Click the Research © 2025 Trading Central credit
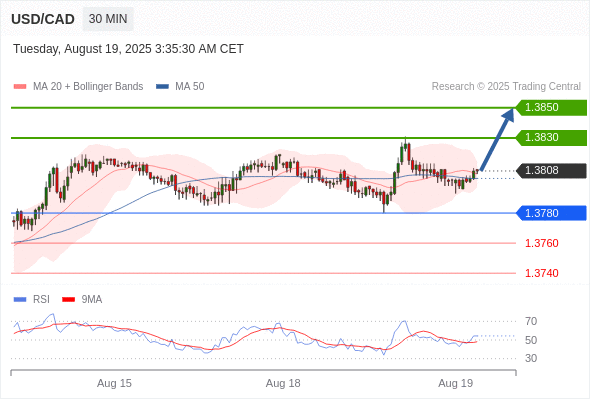 (506, 87)
